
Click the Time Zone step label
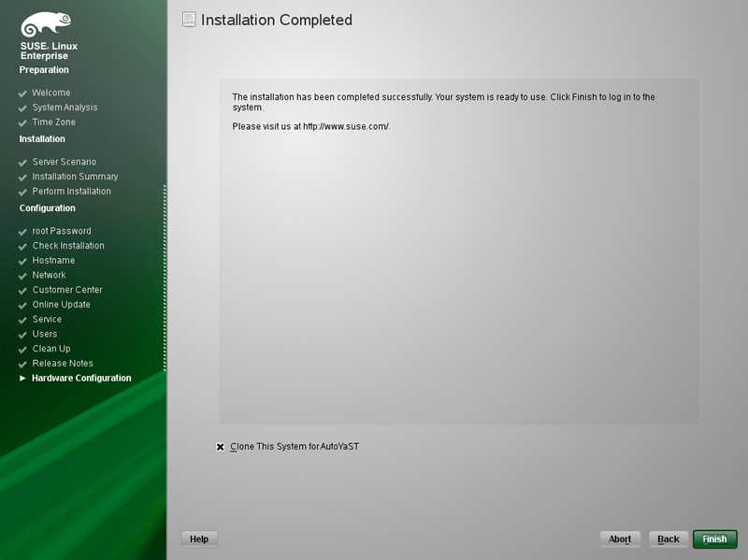pyautogui.click(x=54, y=122)
